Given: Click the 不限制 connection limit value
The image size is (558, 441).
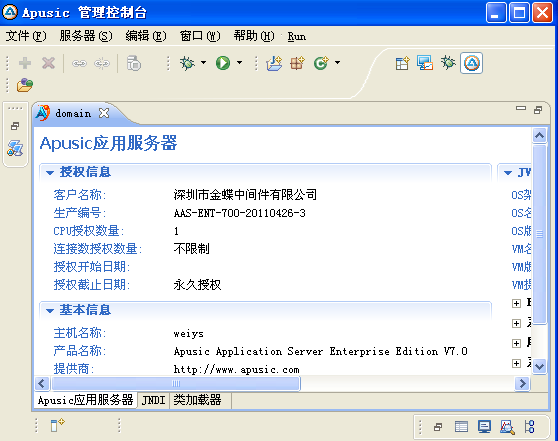Looking at the screenshot, I should (x=191, y=248).
